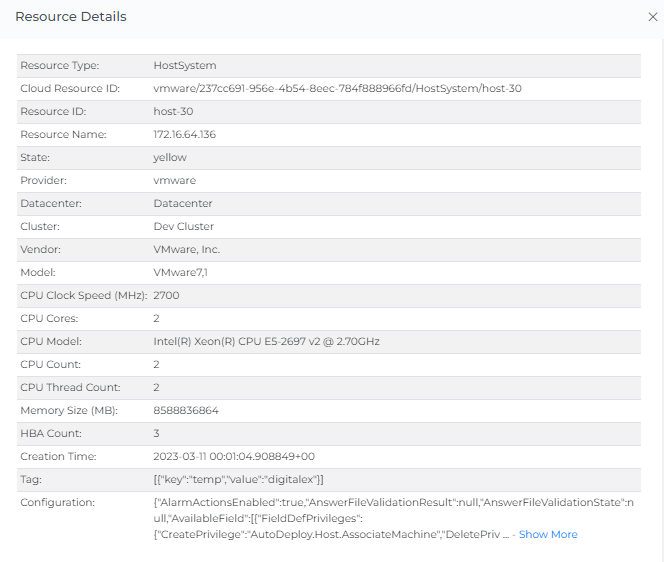Click the vmware Provider value
Screen dimensions: 664x562
pos(174,180)
